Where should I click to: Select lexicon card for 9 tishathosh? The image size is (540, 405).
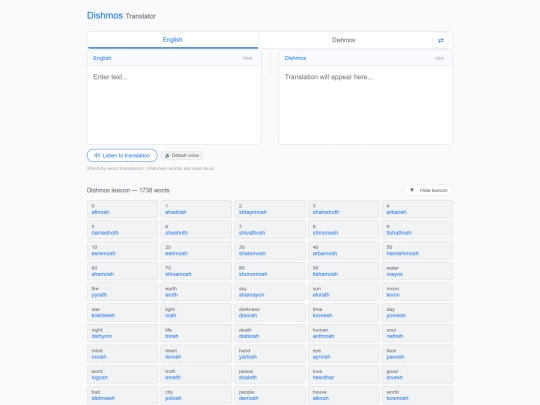[417, 230]
